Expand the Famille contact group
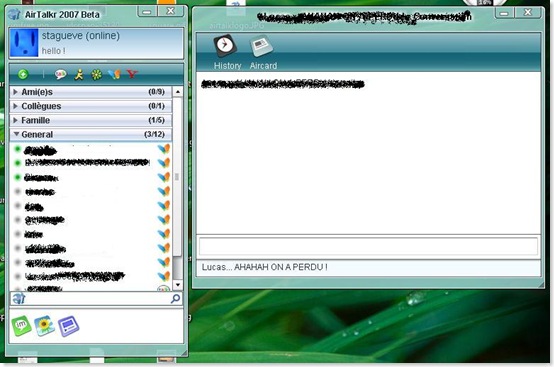554x367 pixels. [91, 120]
